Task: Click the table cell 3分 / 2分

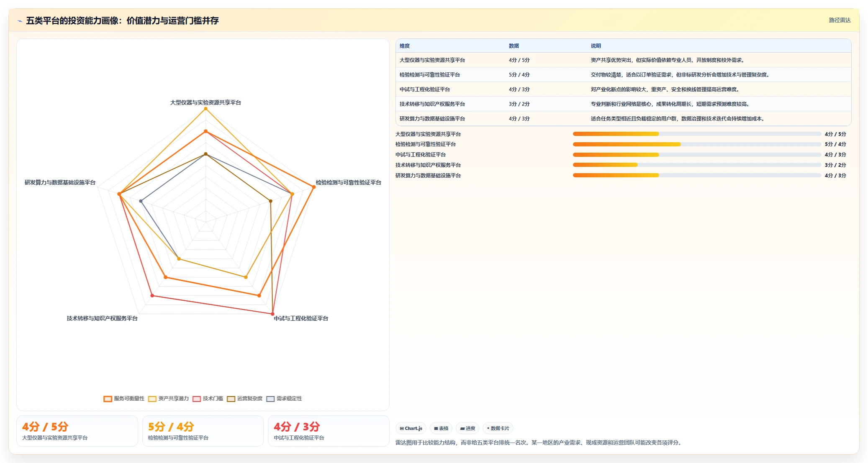Action: (519, 104)
